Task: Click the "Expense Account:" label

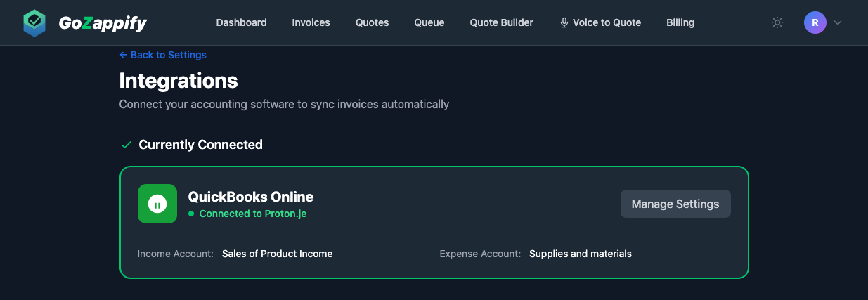Action: 480,254
